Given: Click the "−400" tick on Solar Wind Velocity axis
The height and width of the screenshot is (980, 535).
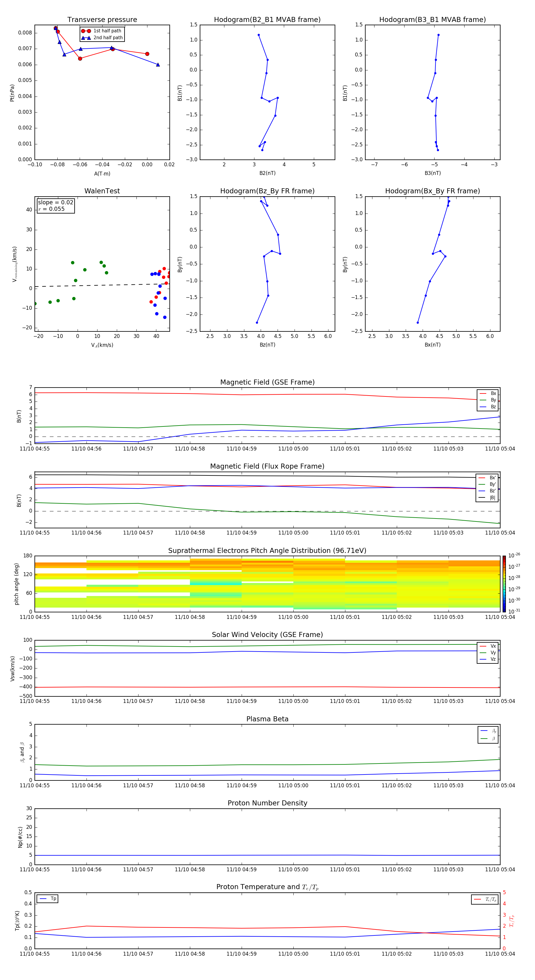Looking at the screenshot, I should coord(26,687).
